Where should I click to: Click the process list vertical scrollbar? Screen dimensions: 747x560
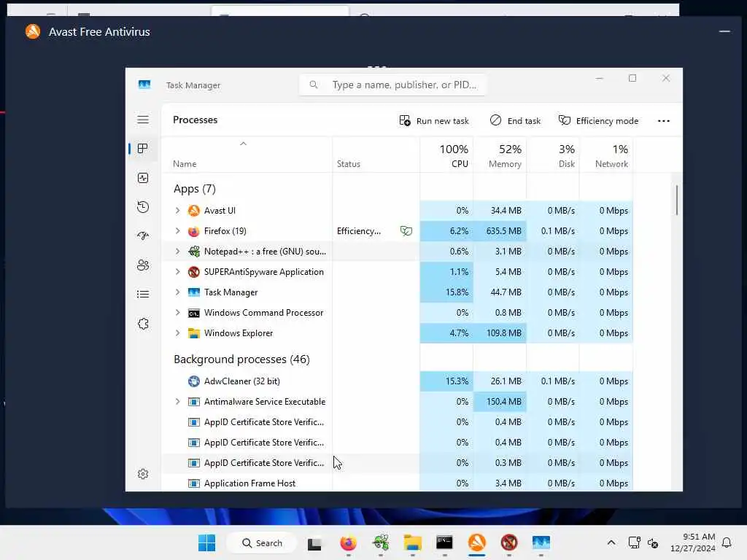click(x=676, y=200)
